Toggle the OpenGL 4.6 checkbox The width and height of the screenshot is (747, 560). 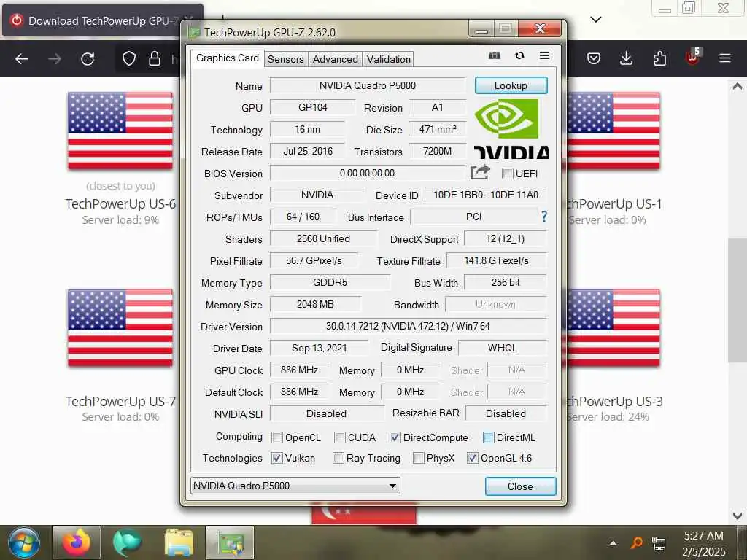472,458
